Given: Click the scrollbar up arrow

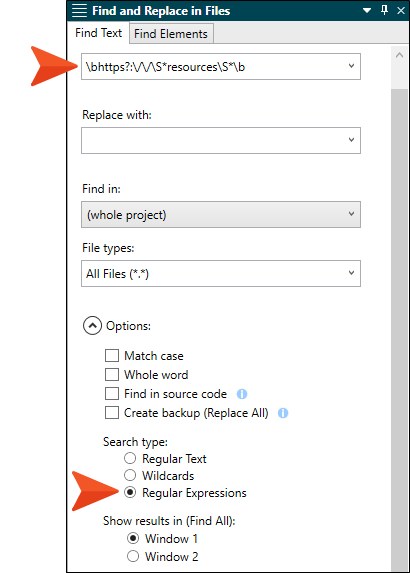Looking at the screenshot, I should tap(399, 55).
